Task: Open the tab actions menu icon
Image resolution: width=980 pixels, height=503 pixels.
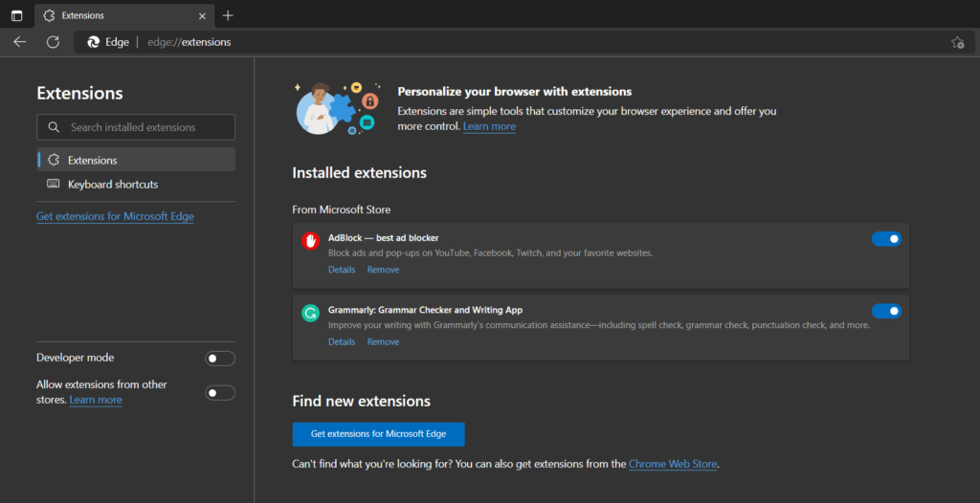Action: [17, 15]
